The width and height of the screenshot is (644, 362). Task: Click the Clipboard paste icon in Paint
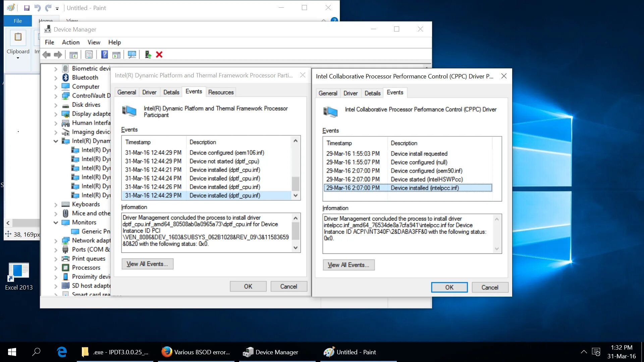coord(18,37)
